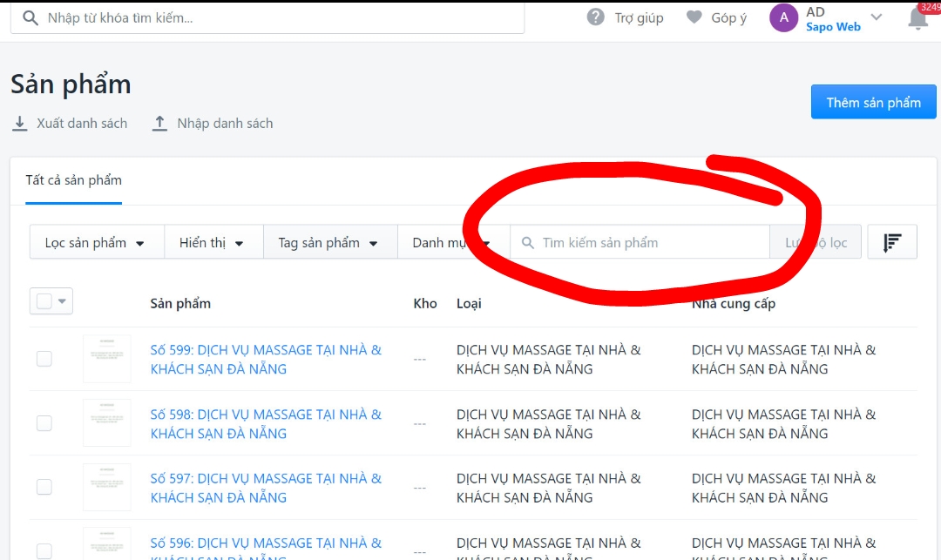Open the Số 599 product link
Viewport: 941px width, 560px height.
[266, 359]
